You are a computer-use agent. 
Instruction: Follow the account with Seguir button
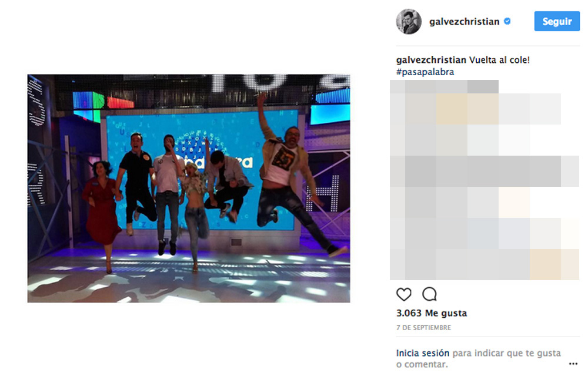(557, 21)
